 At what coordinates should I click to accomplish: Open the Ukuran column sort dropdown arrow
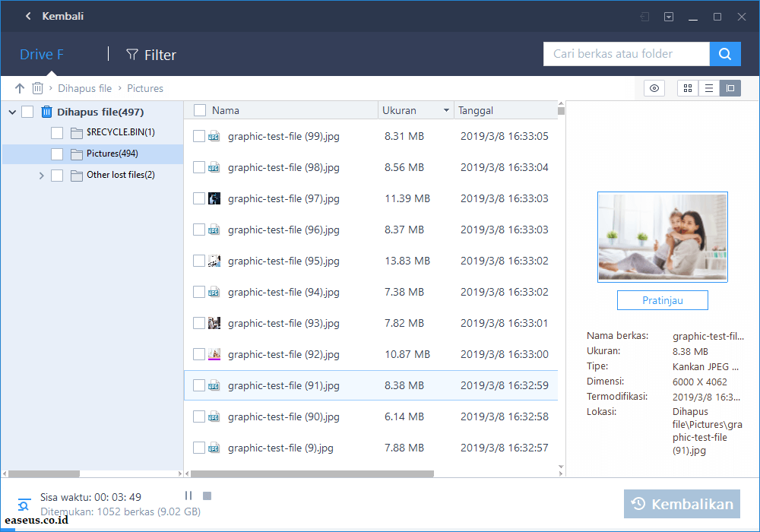(446, 110)
